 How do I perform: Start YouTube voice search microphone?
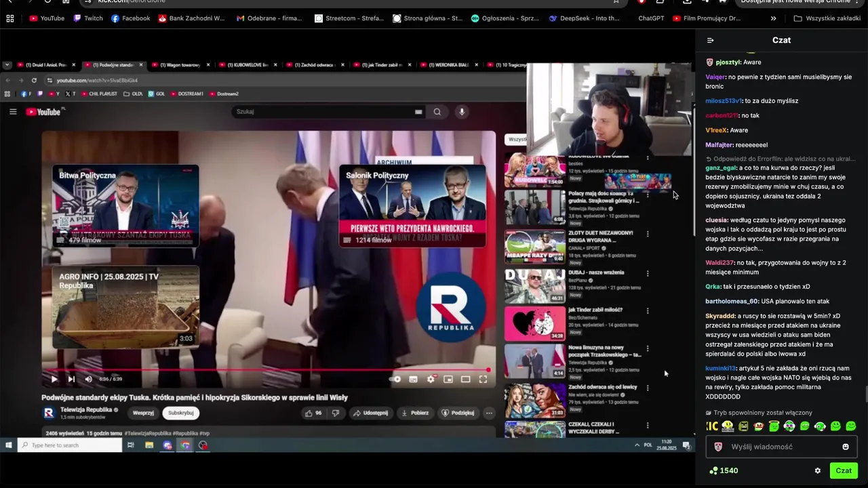462,112
